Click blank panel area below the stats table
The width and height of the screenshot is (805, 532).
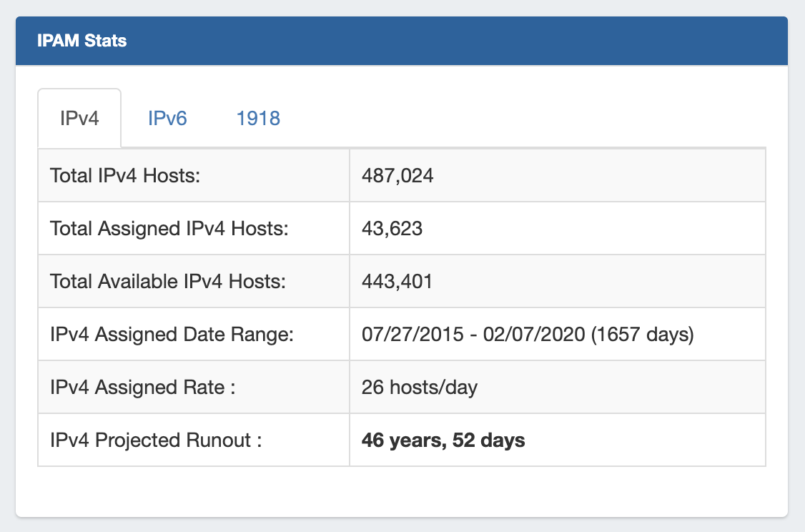click(400, 492)
